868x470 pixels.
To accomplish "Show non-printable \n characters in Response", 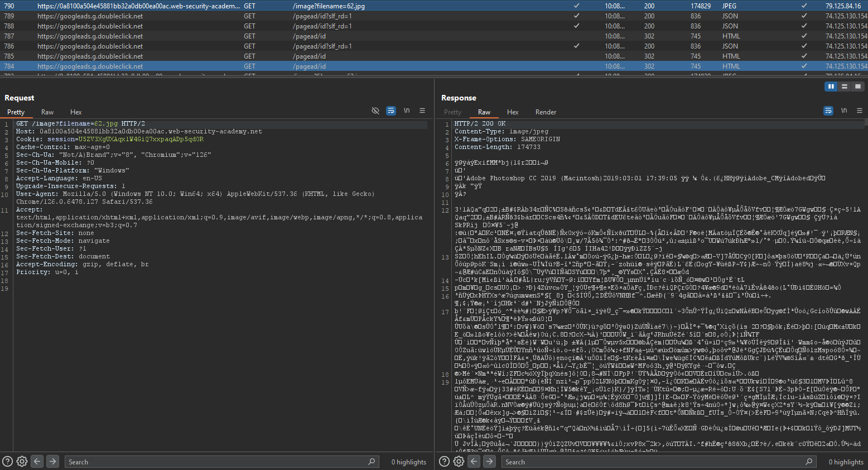I will pos(844,111).
